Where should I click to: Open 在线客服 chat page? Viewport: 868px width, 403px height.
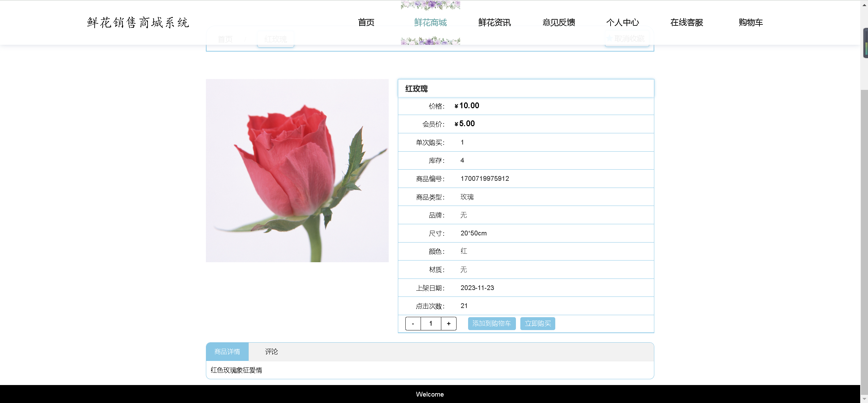coord(687,22)
